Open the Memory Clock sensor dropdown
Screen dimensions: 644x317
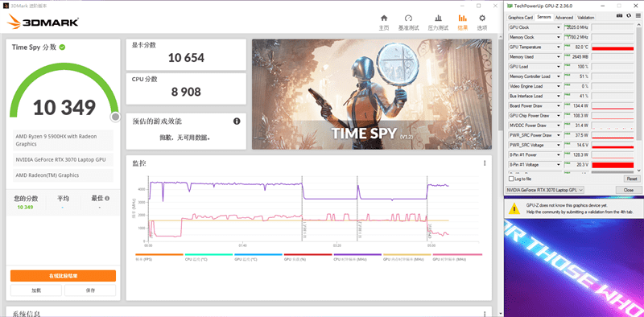(x=559, y=37)
